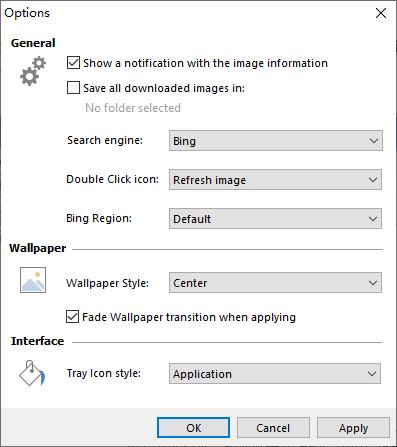Expand the Double Click icon dropdown
The width and height of the screenshot is (397, 447).
click(x=275, y=180)
